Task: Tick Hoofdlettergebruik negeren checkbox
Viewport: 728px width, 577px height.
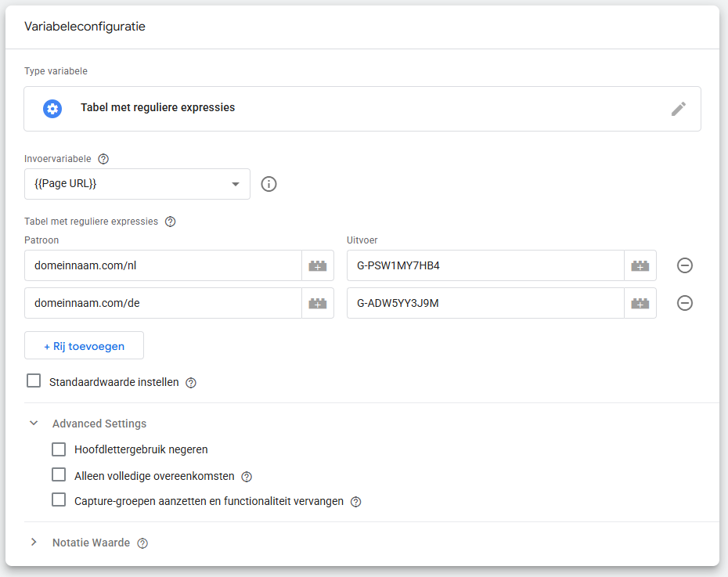Action: (x=59, y=449)
